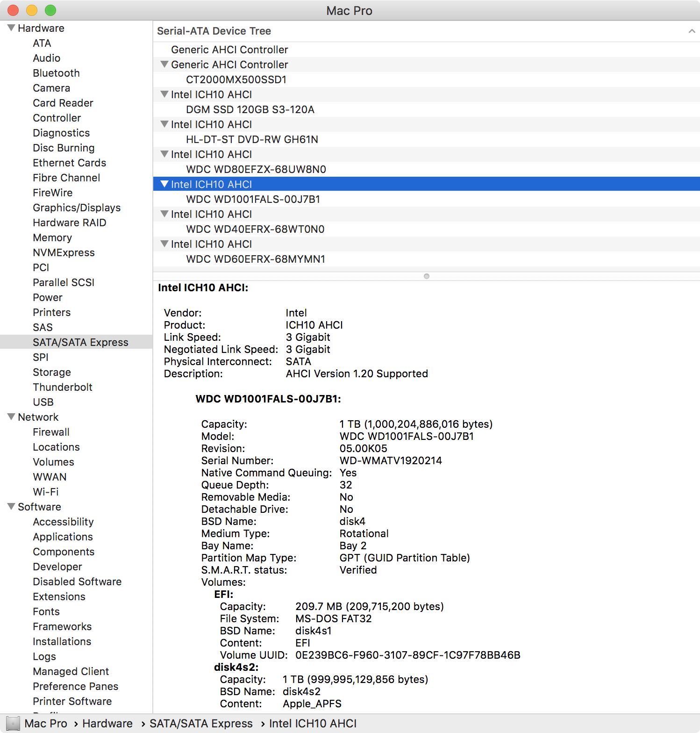
Task: Collapse the Software section triangle
Action: coord(11,507)
